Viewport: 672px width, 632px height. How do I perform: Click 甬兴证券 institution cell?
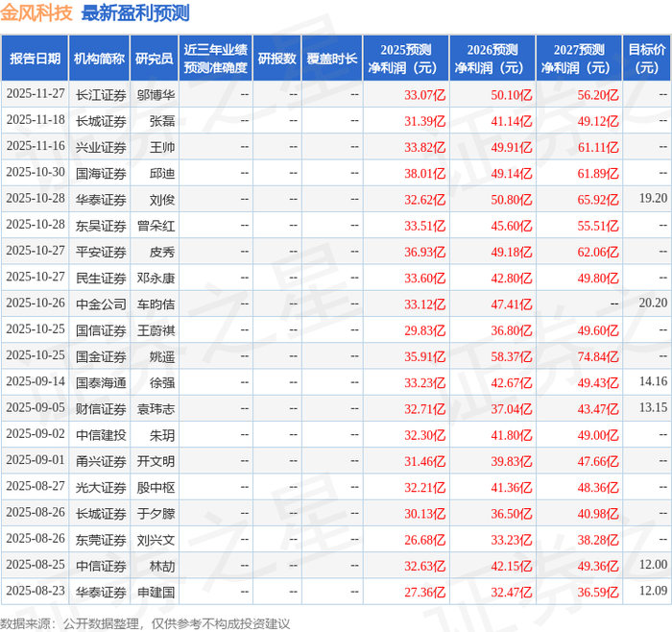pos(101,461)
